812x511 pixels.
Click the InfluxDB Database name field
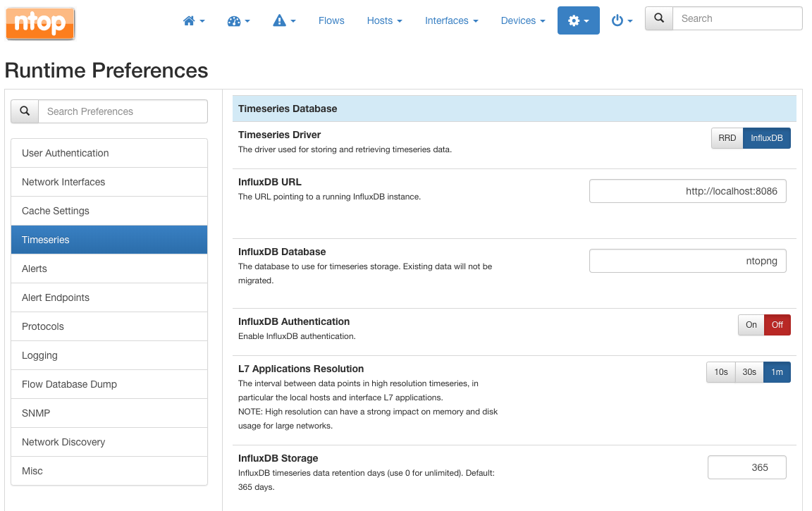click(688, 261)
